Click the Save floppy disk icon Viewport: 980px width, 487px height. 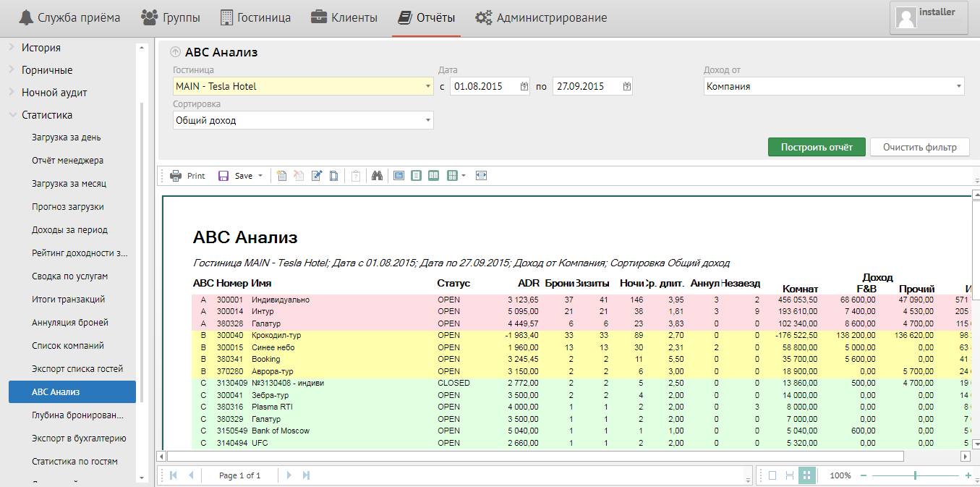coord(223,176)
